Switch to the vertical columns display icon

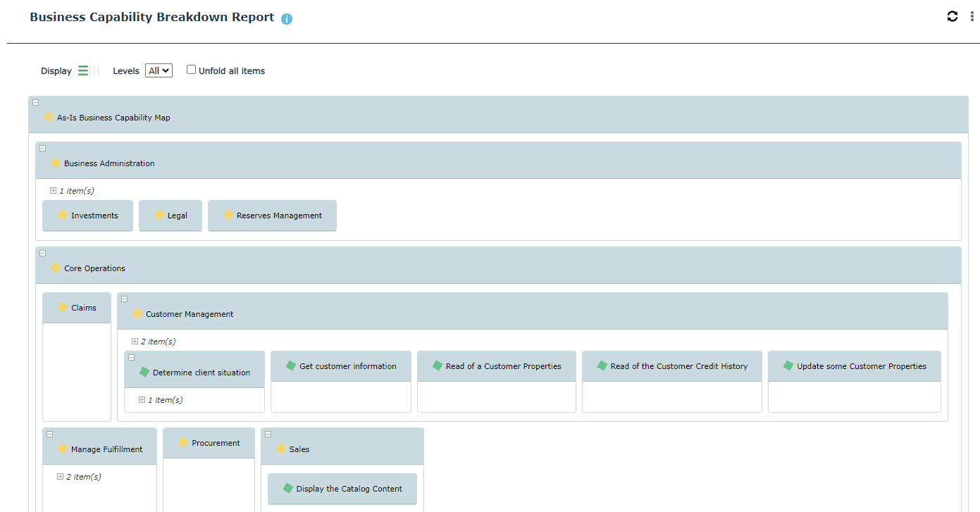[x=95, y=70]
